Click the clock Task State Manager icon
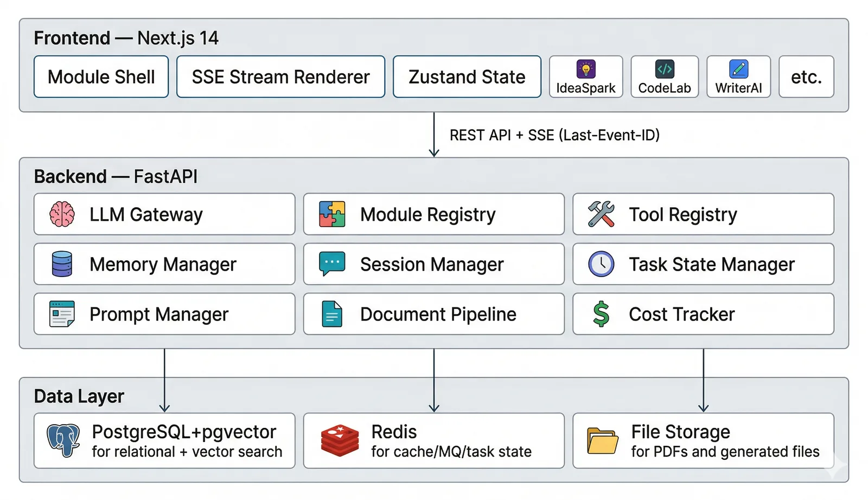The width and height of the screenshot is (868, 500). click(601, 264)
